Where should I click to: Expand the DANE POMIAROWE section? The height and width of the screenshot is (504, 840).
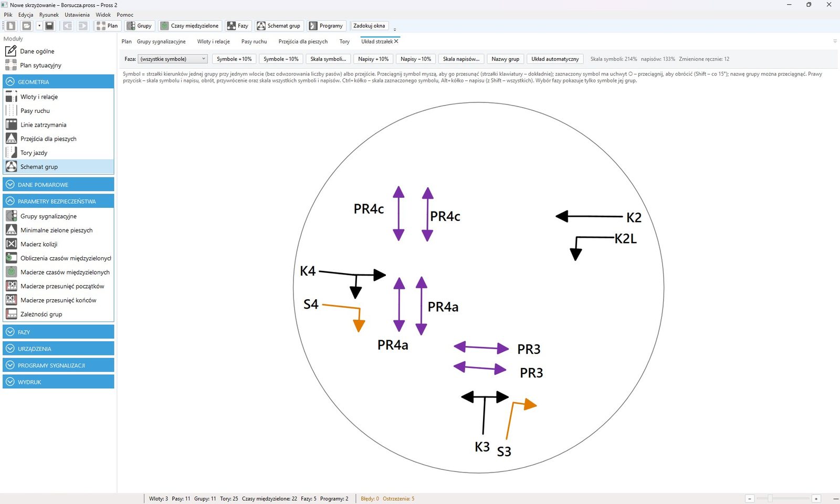point(58,184)
